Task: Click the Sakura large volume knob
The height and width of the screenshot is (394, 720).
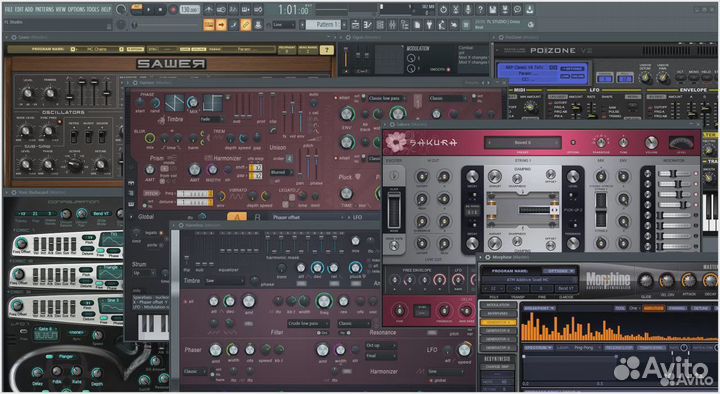Action: (651, 143)
